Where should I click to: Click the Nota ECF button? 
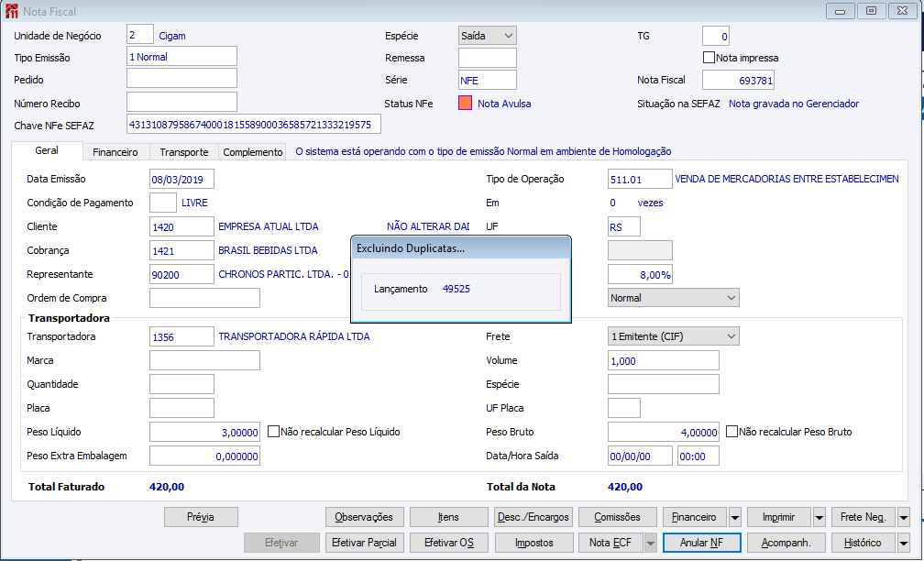[610, 543]
